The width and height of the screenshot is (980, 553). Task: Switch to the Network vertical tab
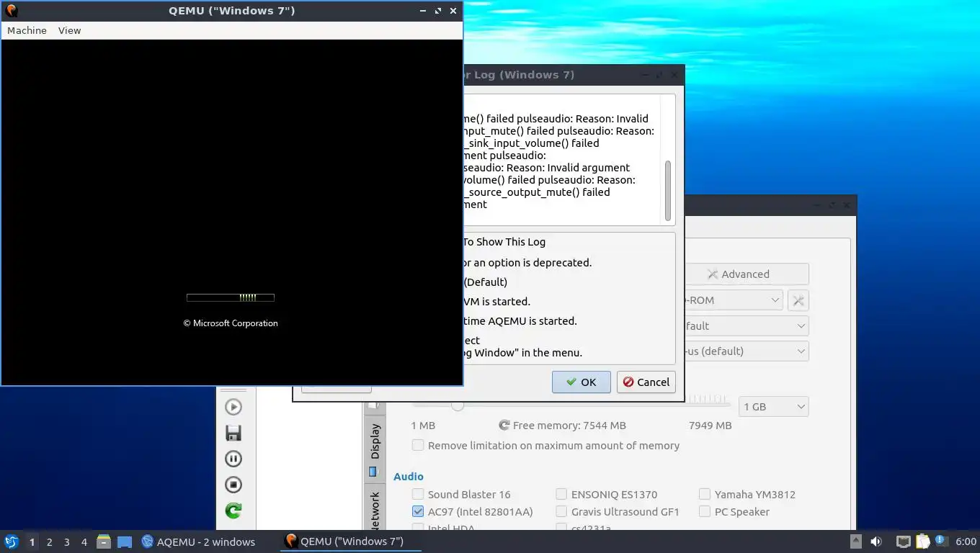pyautogui.click(x=375, y=508)
